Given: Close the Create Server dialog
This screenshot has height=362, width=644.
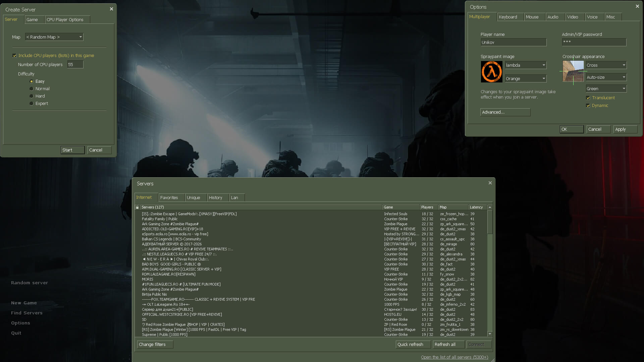Looking at the screenshot, I should tap(111, 9).
